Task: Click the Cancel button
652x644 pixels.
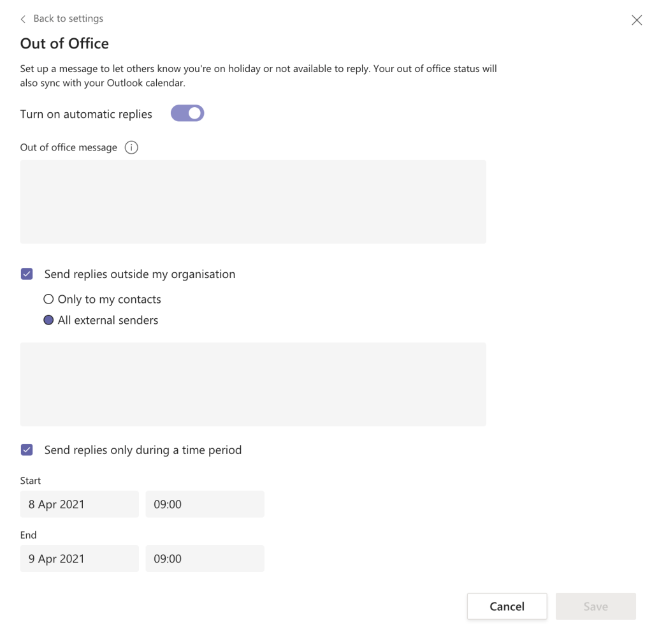Action: pos(507,606)
